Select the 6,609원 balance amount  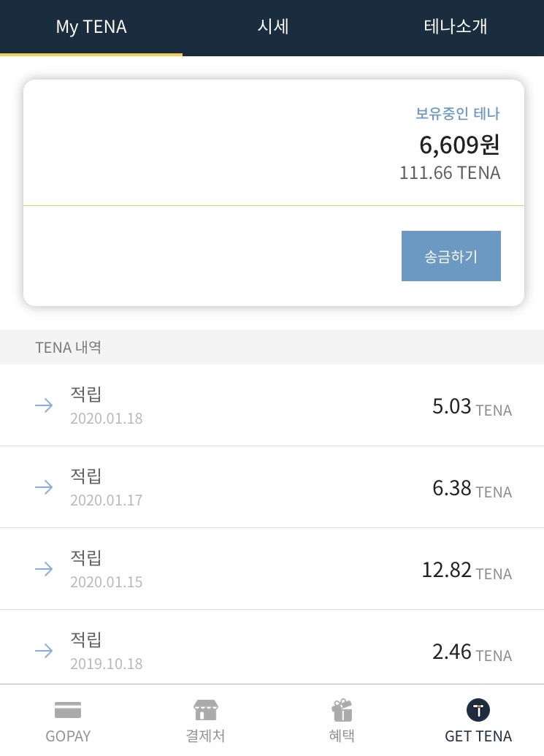(x=459, y=145)
